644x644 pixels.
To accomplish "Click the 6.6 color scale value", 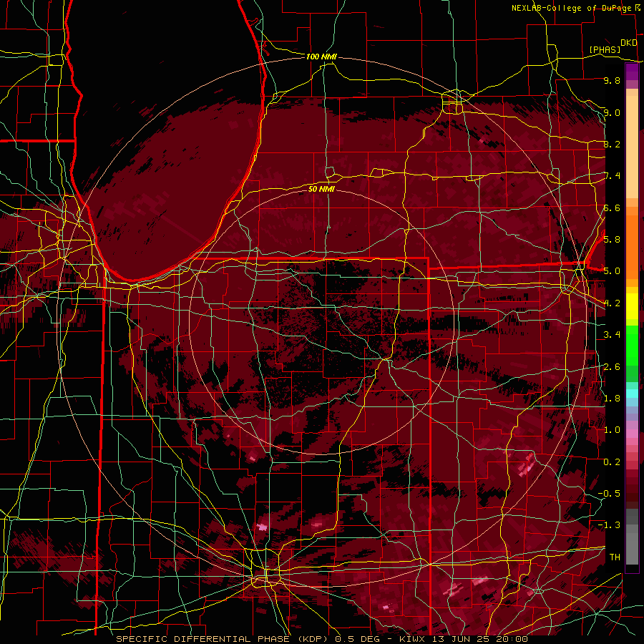I will pyautogui.click(x=612, y=208).
